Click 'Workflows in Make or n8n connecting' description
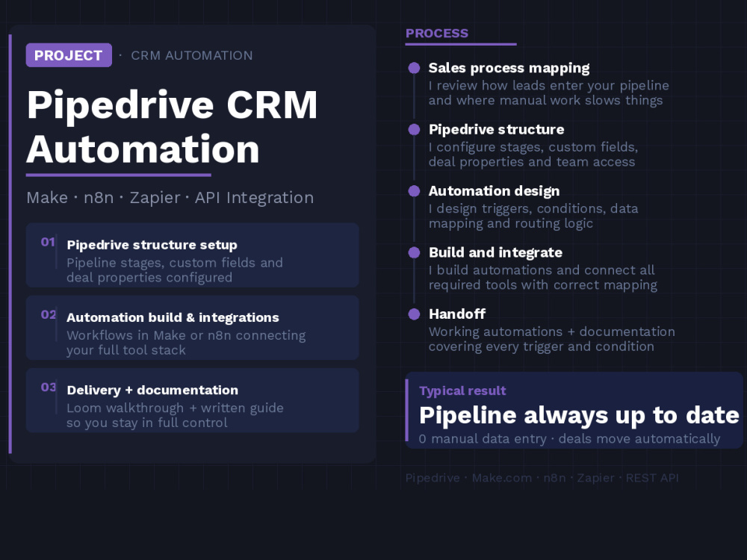747x560 pixels. tap(186, 335)
